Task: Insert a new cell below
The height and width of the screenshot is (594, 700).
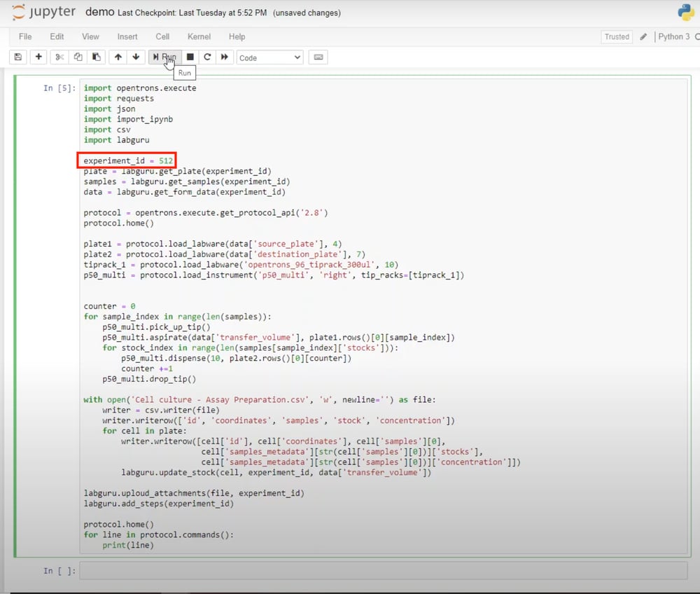Action: 38,57
